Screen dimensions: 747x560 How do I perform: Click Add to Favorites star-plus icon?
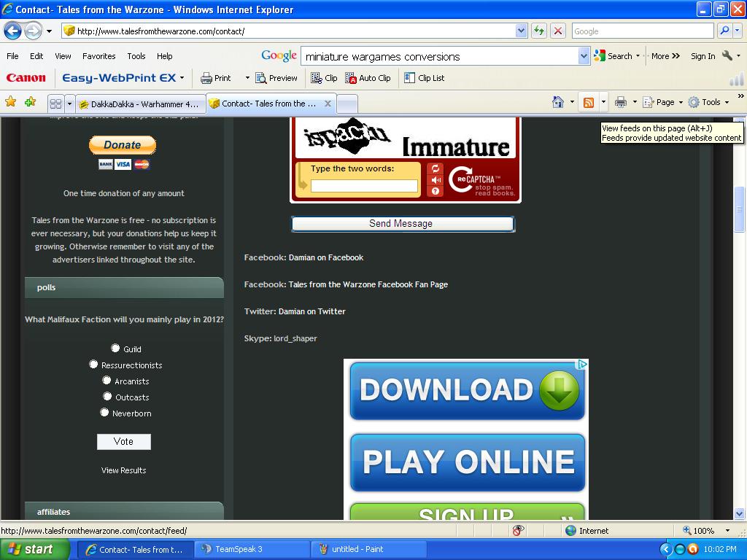click(31, 102)
